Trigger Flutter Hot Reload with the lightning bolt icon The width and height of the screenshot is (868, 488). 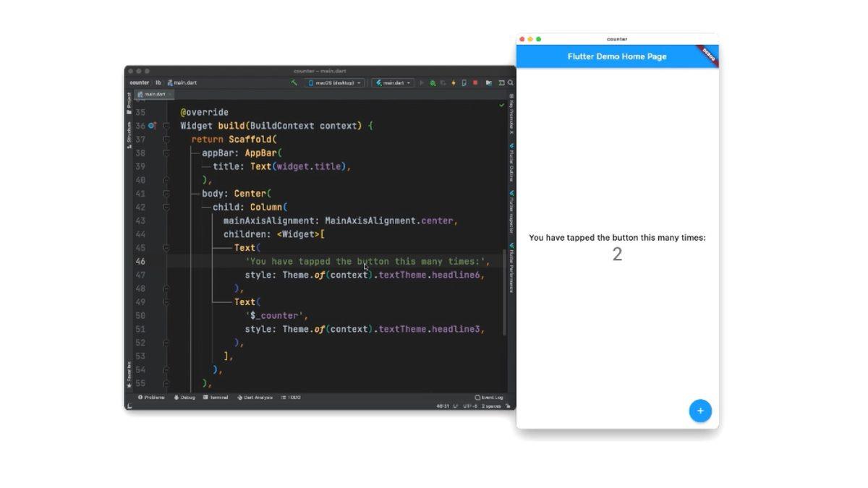(454, 82)
